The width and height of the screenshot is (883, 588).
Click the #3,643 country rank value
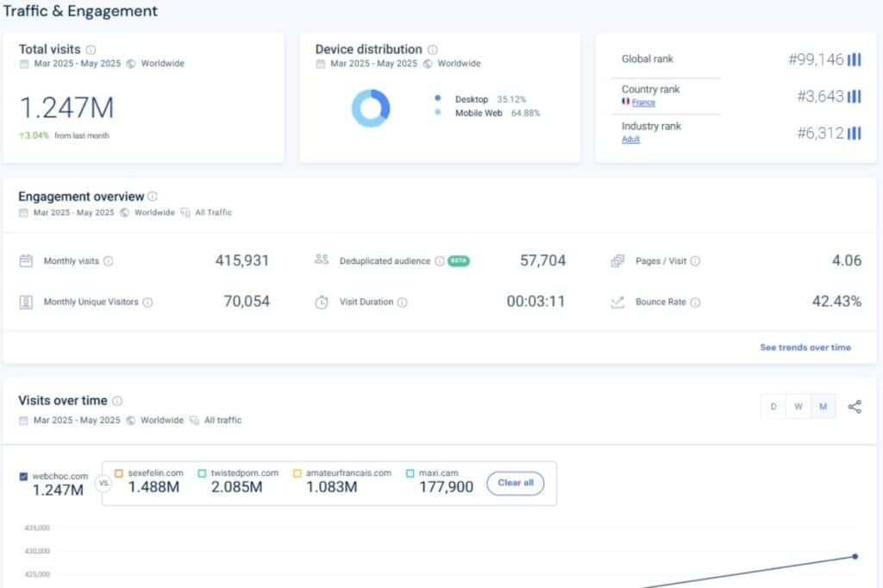point(821,97)
